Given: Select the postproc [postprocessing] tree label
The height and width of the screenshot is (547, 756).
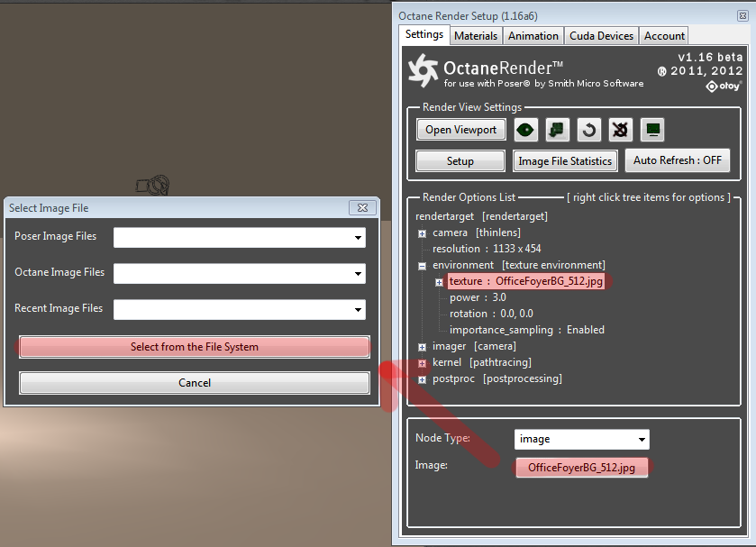Looking at the screenshot, I should (x=497, y=378).
